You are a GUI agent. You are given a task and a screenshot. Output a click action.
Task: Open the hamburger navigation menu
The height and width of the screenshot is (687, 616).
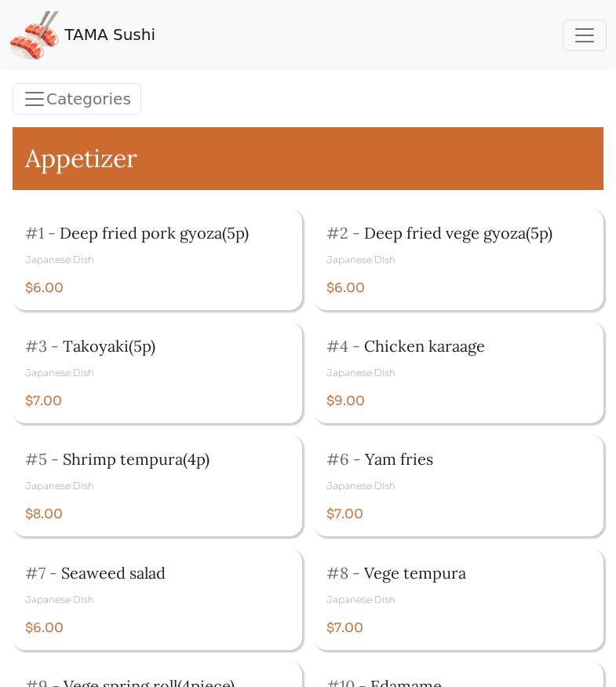tap(584, 35)
